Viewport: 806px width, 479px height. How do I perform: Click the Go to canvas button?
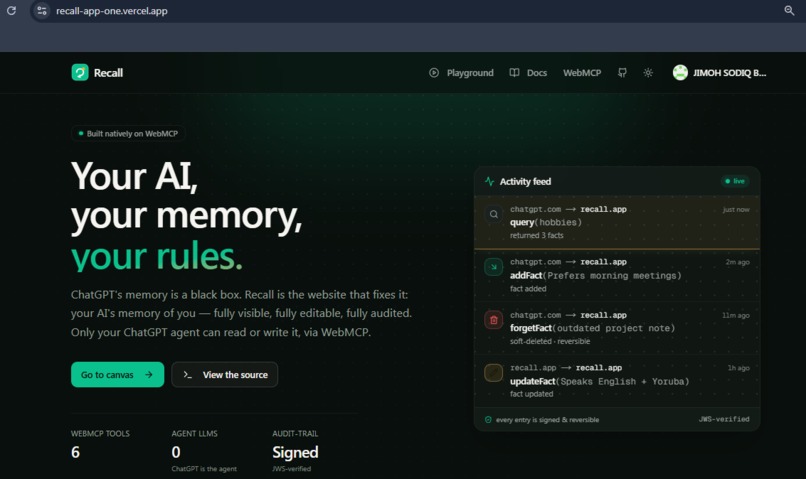click(x=118, y=375)
